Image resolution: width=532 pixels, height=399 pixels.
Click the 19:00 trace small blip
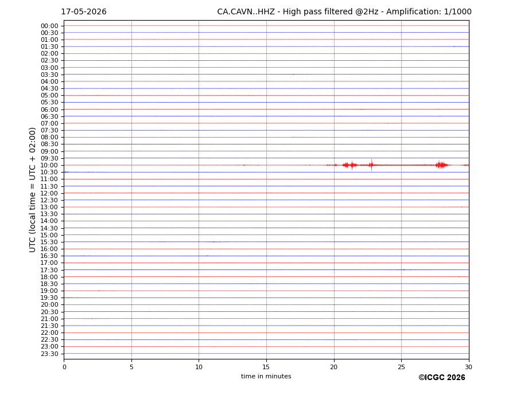click(99, 291)
